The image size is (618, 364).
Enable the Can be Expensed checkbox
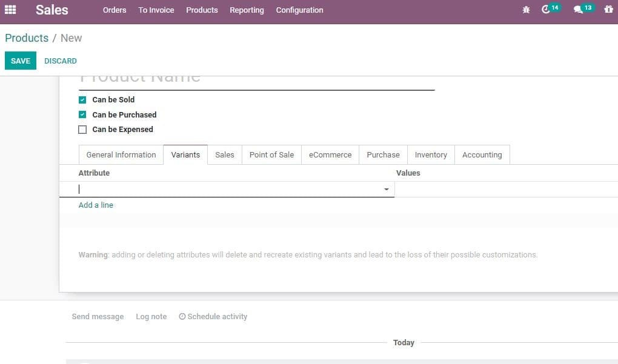[82, 129]
